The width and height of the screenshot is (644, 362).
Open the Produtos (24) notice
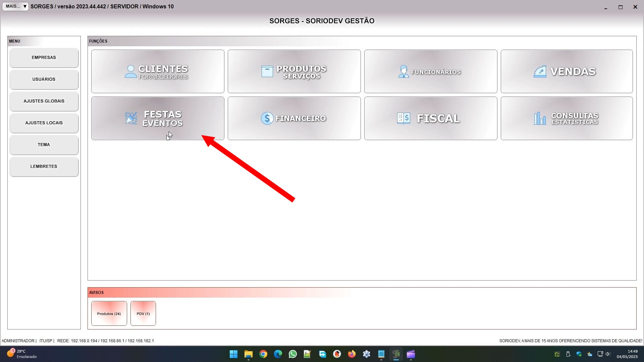click(x=109, y=313)
